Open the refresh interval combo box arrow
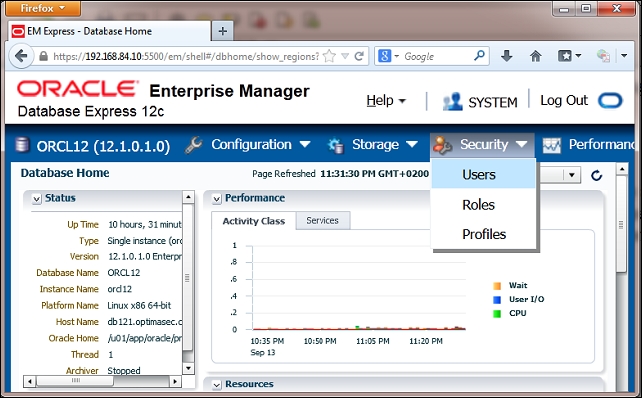Screen dimensions: 642x398 [x=572, y=175]
